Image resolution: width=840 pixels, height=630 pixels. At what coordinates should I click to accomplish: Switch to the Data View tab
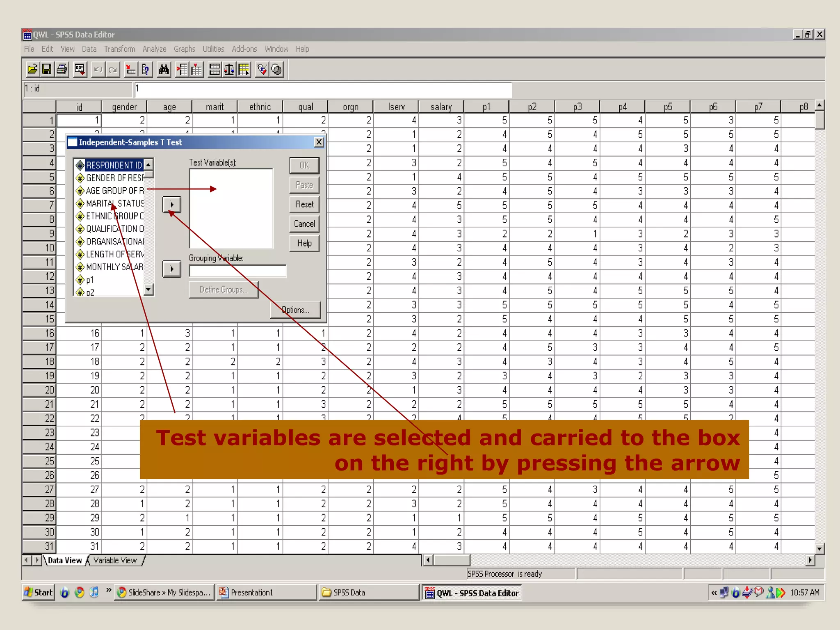pyautogui.click(x=65, y=560)
